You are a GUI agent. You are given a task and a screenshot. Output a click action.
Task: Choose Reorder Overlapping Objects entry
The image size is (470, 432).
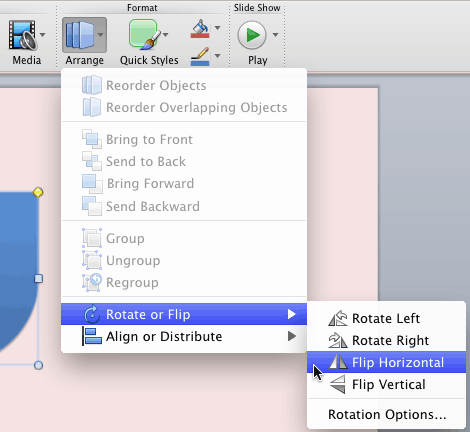(184, 107)
